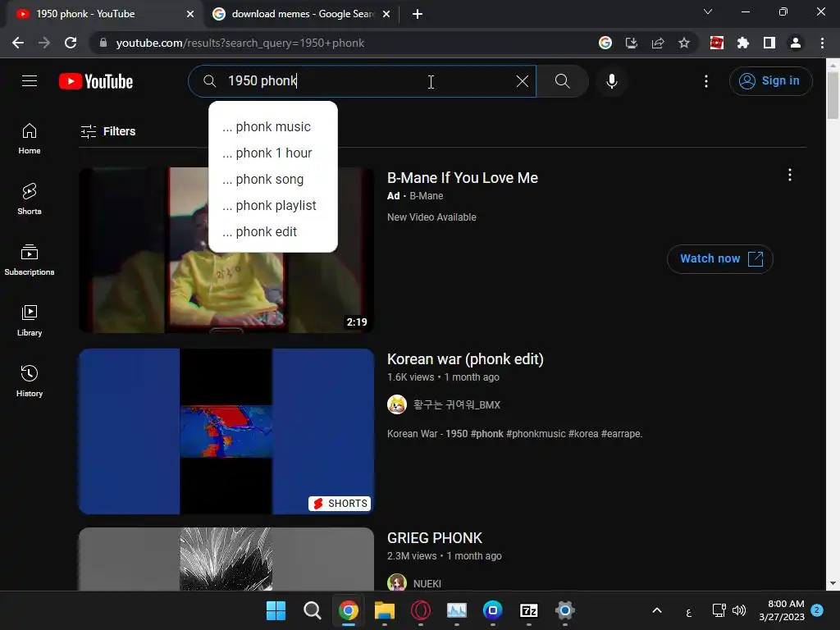Open the Filters panel
Image resolution: width=840 pixels, height=630 pixels.
pyautogui.click(x=108, y=131)
